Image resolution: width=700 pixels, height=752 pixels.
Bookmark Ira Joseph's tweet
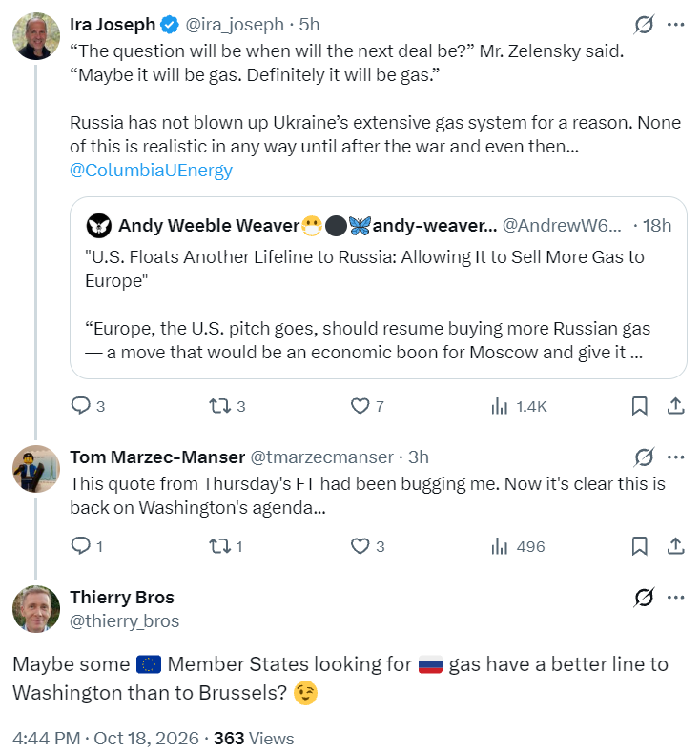[640, 406]
